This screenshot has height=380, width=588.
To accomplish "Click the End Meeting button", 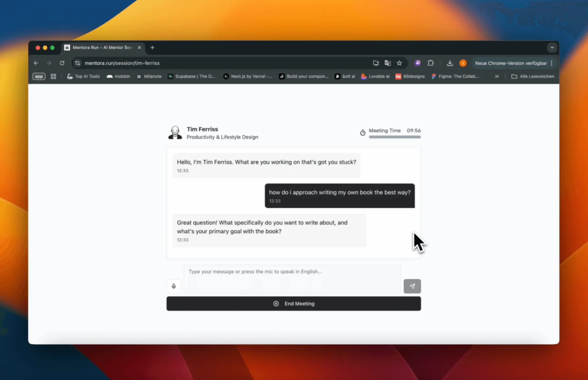I will (294, 303).
